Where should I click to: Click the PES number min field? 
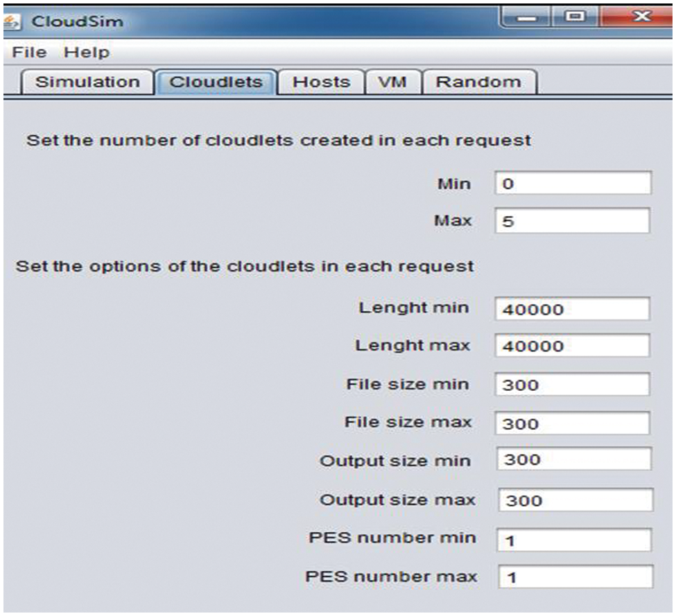point(575,540)
